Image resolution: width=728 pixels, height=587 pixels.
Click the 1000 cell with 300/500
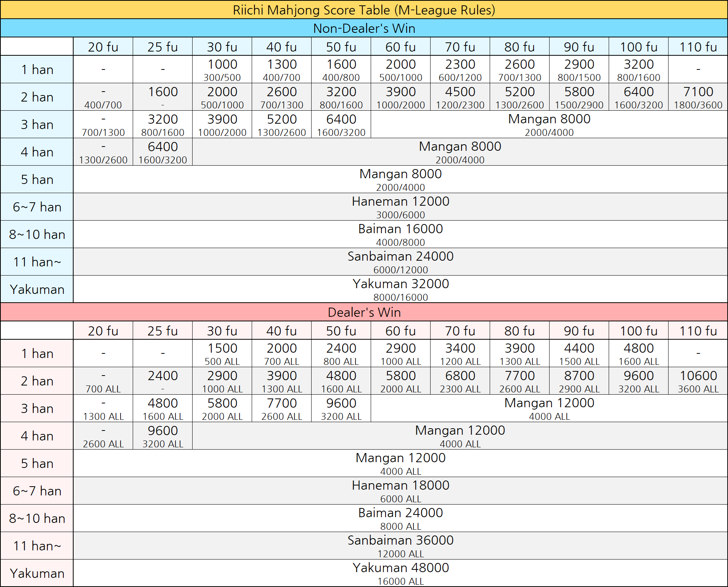[x=222, y=69]
